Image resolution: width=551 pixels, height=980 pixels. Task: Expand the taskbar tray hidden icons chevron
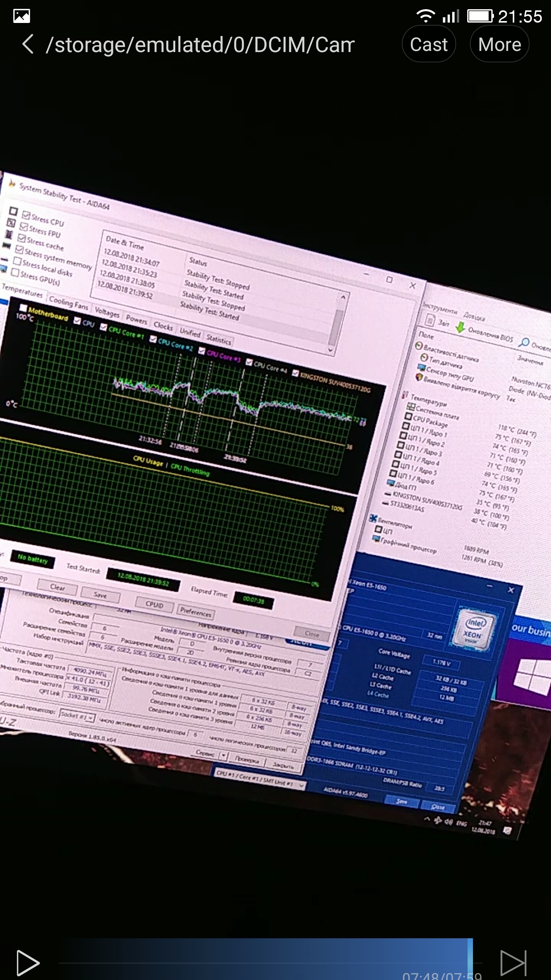pos(427,819)
